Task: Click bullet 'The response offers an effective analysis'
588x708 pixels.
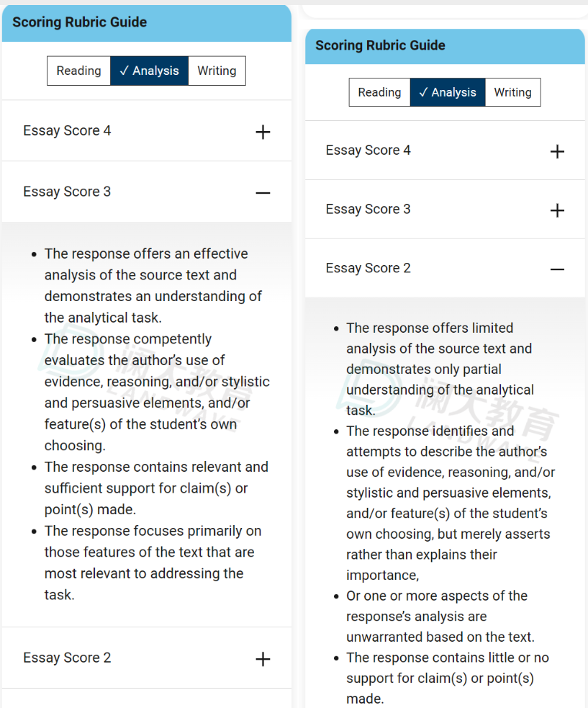Action: pos(153,285)
